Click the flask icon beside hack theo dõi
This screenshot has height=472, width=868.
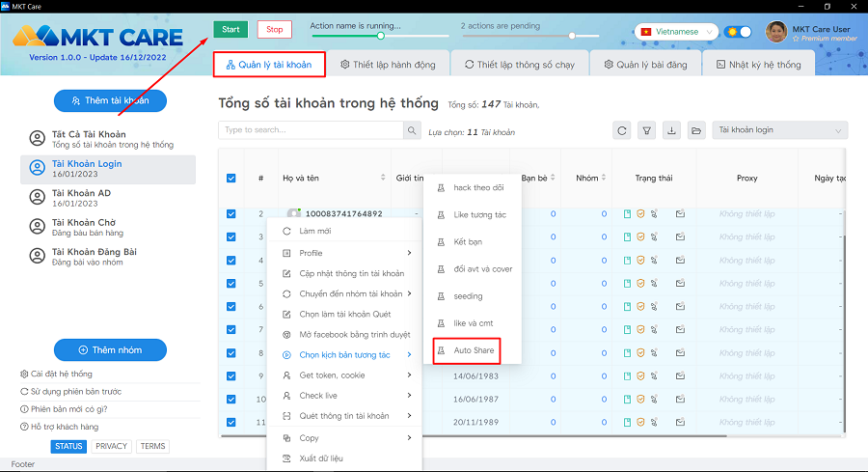(441, 188)
